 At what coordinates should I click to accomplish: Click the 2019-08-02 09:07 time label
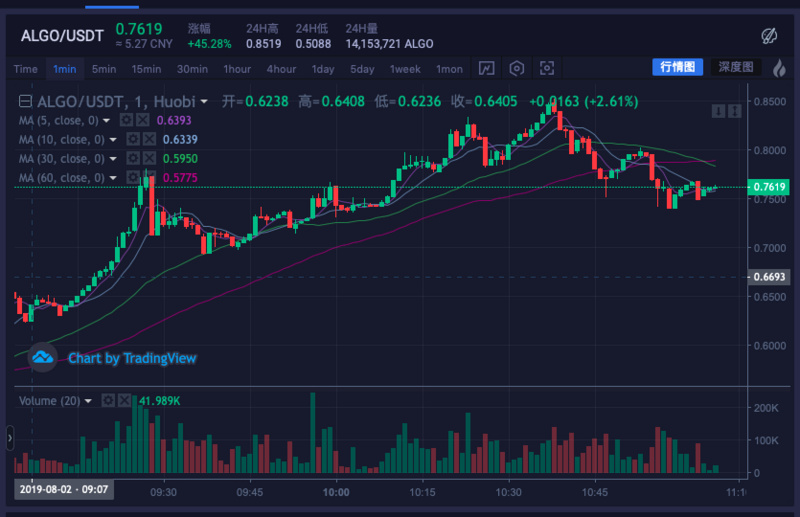[64, 489]
